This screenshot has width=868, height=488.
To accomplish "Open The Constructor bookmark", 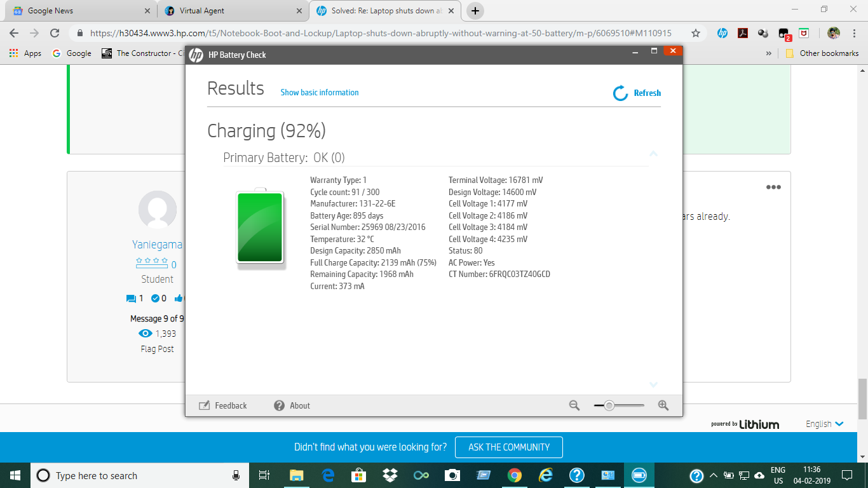I will [x=142, y=53].
